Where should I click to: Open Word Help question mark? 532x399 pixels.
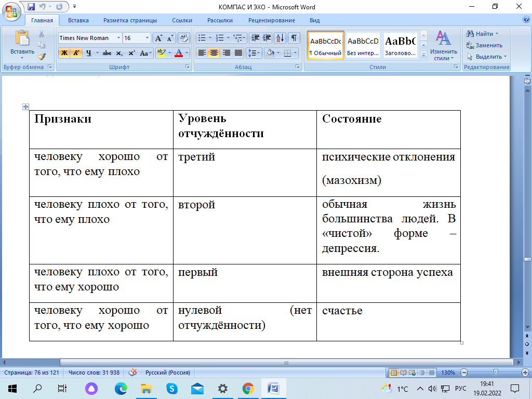pos(526,20)
